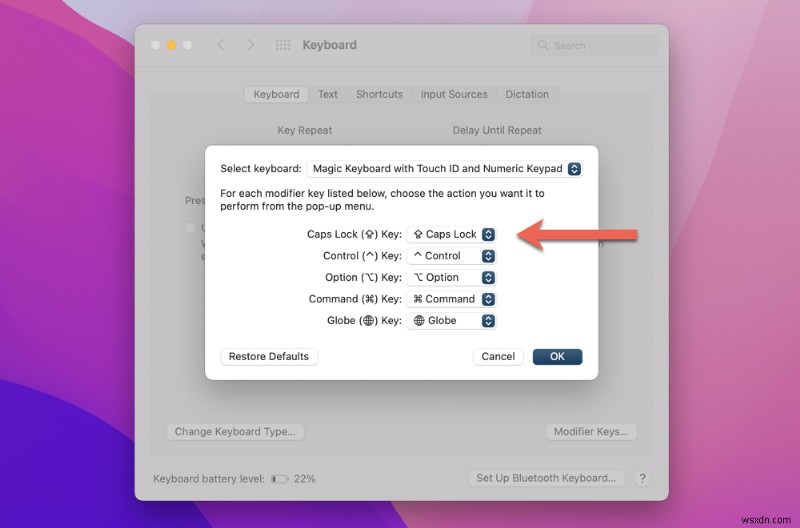Open help with the question mark button
Viewport: 800px width, 528px height.
642,479
